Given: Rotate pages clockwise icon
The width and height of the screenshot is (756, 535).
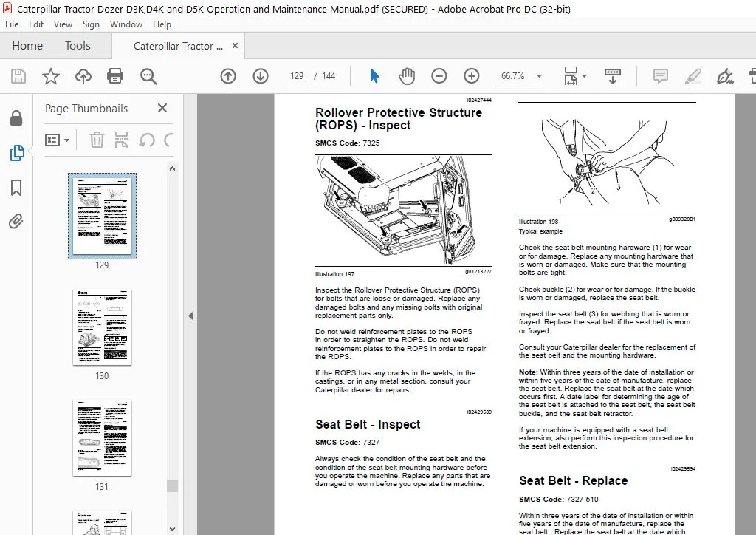Looking at the screenshot, I should 169,140.
